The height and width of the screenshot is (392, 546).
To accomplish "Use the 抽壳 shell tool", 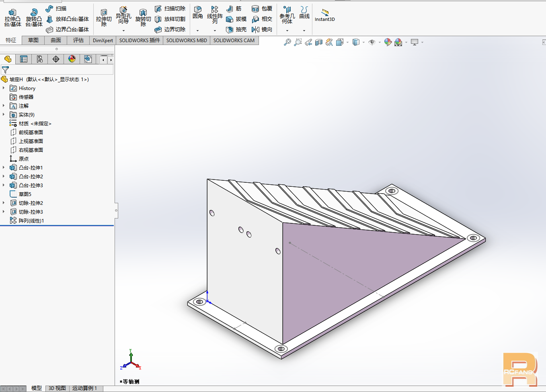I will click(x=236, y=29).
